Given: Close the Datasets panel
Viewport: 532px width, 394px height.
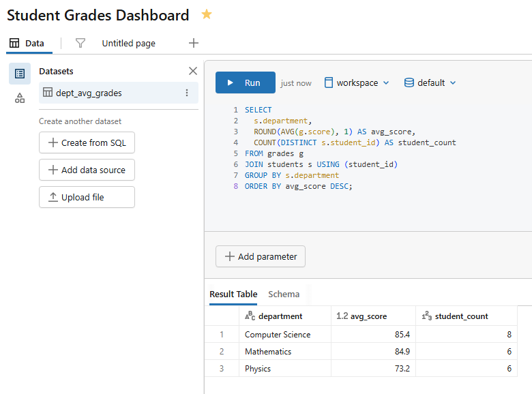Looking at the screenshot, I should [193, 71].
